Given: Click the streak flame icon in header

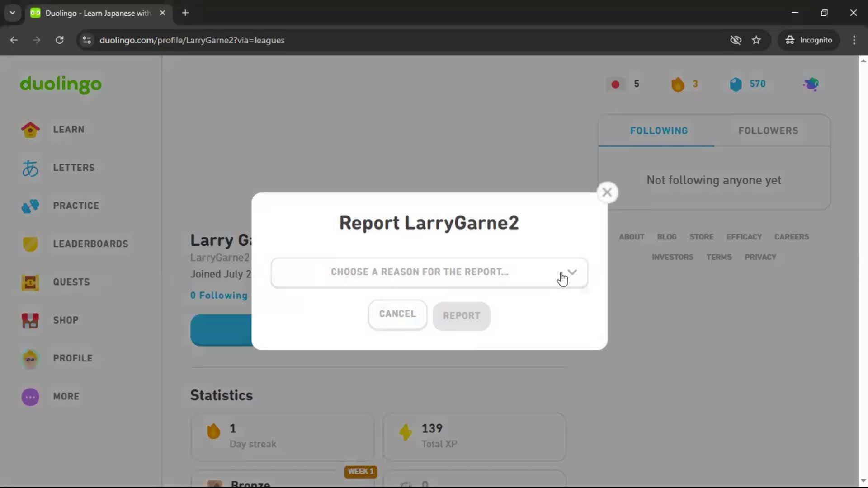Looking at the screenshot, I should pyautogui.click(x=678, y=84).
